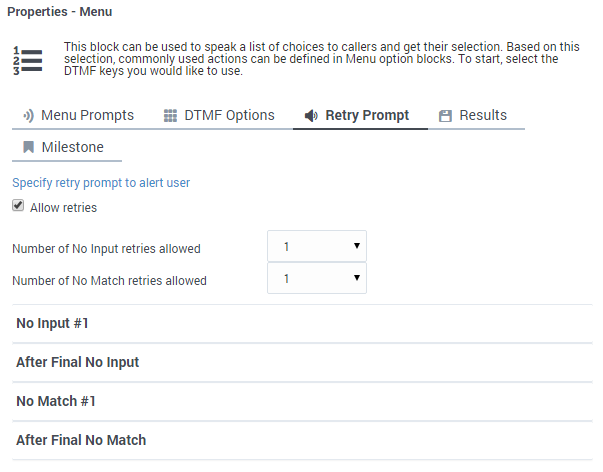This screenshot has width=603, height=472.
Task: Open the No Input retries allowed dropdown
Action: (316, 246)
